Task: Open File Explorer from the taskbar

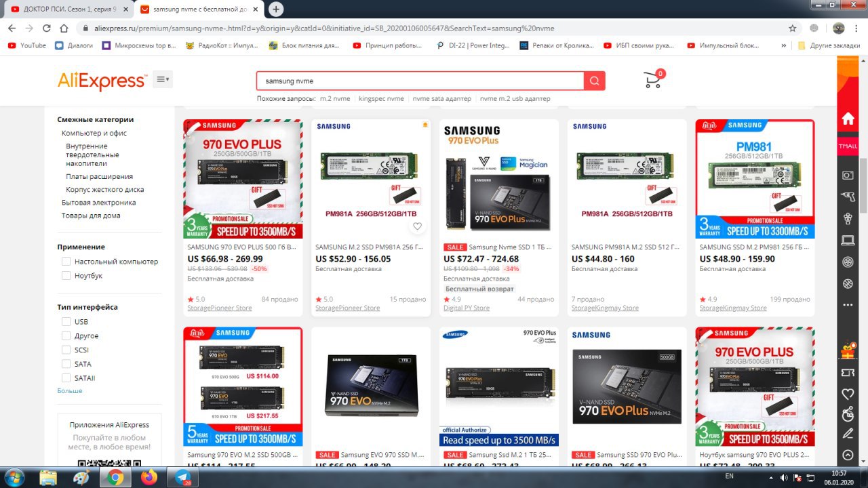Action: tap(47, 477)
